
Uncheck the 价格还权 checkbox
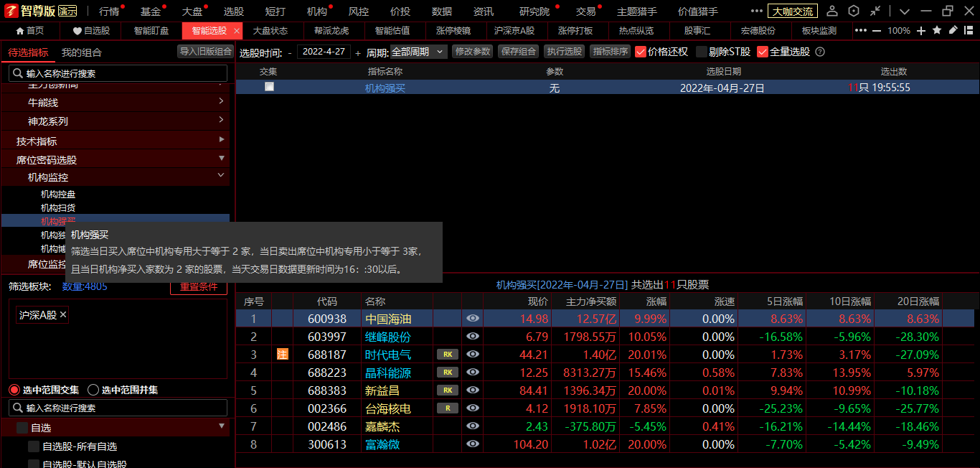[x=641, y=52]
